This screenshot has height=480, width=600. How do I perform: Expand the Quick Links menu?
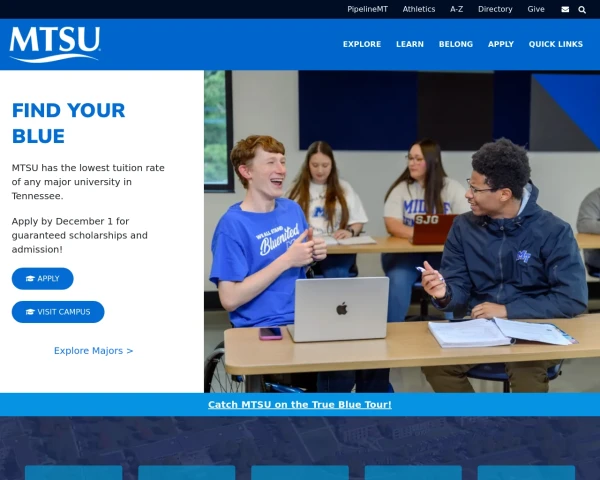pos(556,44)
